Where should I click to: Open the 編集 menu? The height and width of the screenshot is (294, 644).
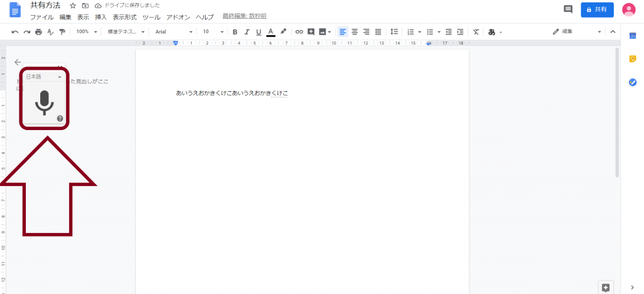65,17
